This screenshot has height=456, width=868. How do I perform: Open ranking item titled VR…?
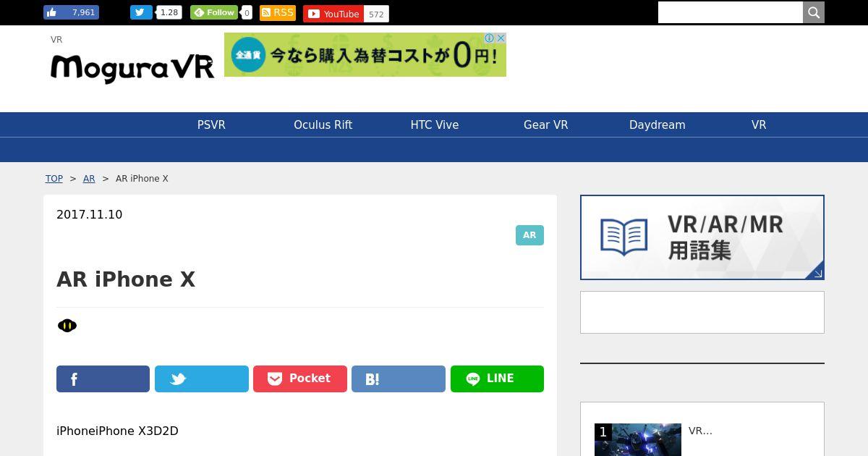coord(700,431)
